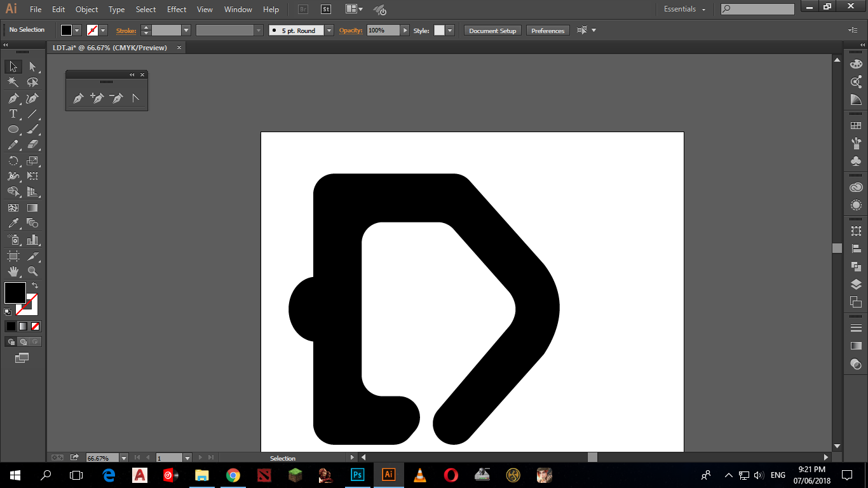
Task: Select the Curvature tool
Action: pos(32,98)
